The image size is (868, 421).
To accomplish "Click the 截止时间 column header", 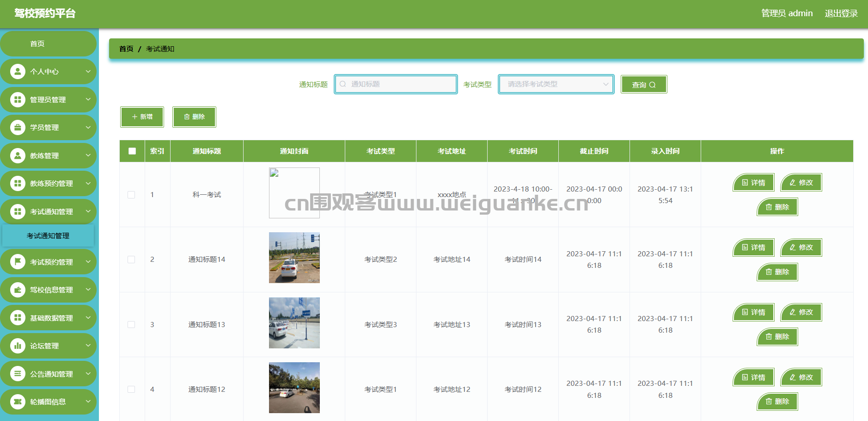I will [x=594, y=151].
